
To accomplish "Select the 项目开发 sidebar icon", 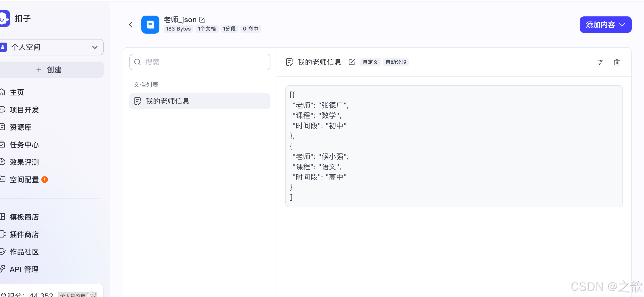I will [3, 110].
